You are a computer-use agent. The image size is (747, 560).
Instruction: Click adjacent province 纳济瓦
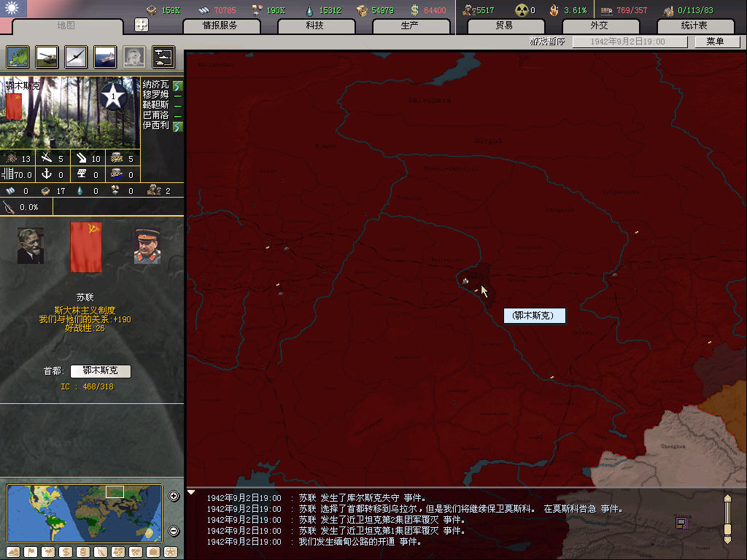[x=156, y=85]
